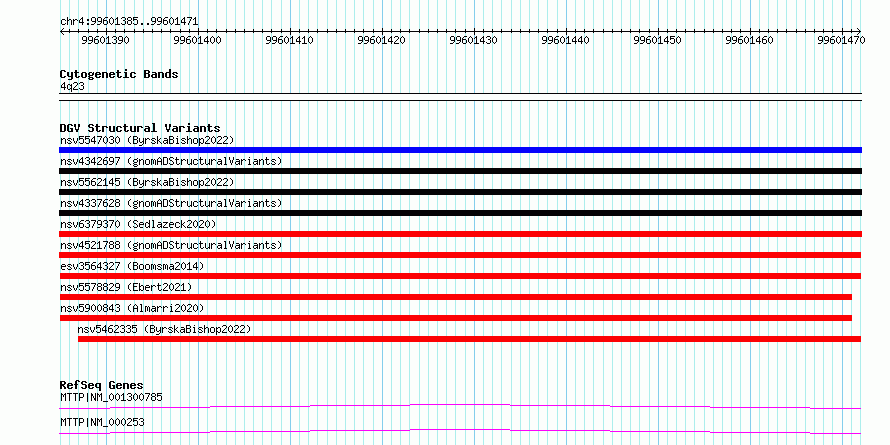Open the nsv4342697 (gnomADStructuralVariants) label
This screenshot has height=445, width=890.
pos(171,161)
